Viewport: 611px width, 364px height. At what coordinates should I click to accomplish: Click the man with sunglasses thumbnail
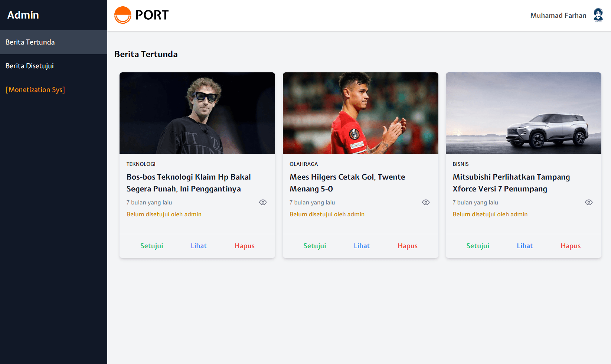tap(197, 113)
